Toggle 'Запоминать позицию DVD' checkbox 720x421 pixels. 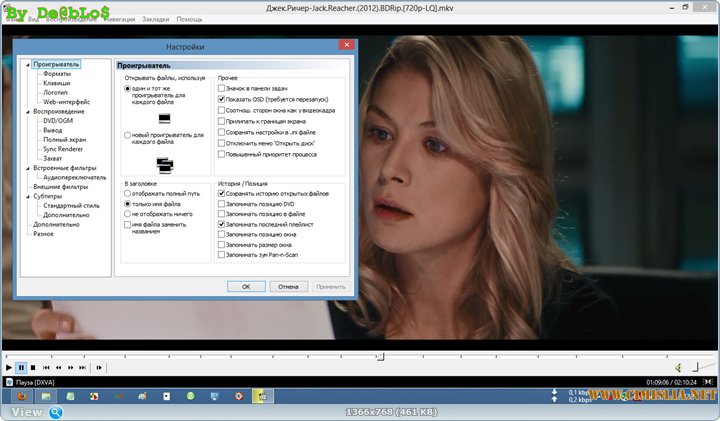point(221,204)
